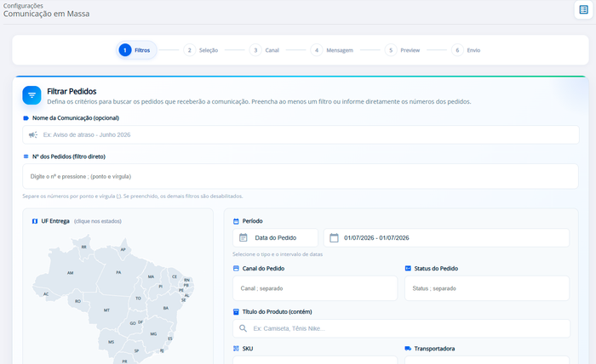Open the Canal do Pedido selection field
Viewport: 596px width, 364px height.
point(315,288)
